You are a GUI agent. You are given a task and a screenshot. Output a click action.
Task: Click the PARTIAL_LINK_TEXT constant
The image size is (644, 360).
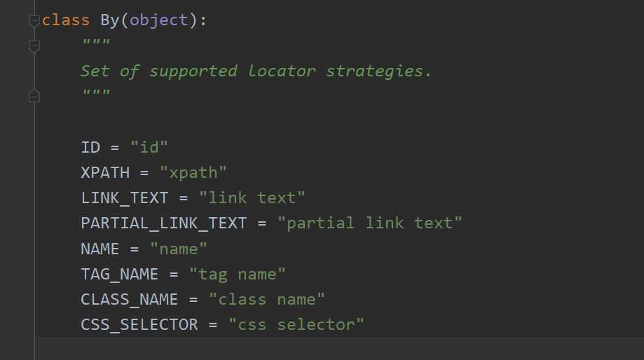[x=164, y=223]
